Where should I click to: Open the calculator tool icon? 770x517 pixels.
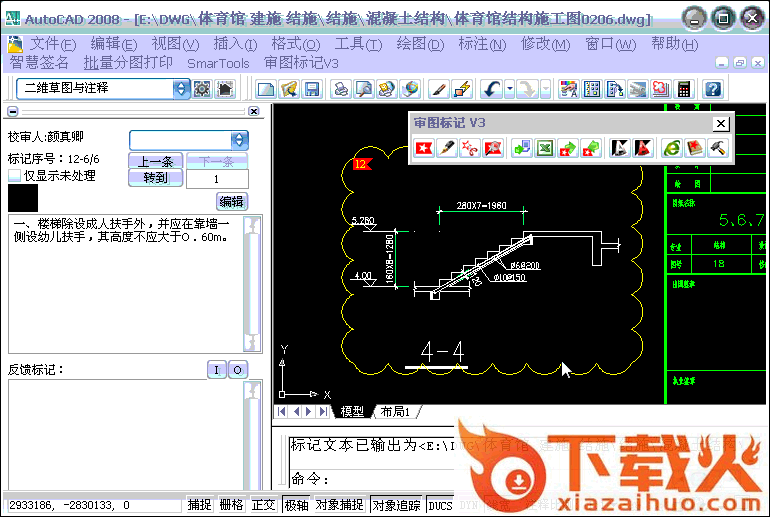(x=684, y=89)
